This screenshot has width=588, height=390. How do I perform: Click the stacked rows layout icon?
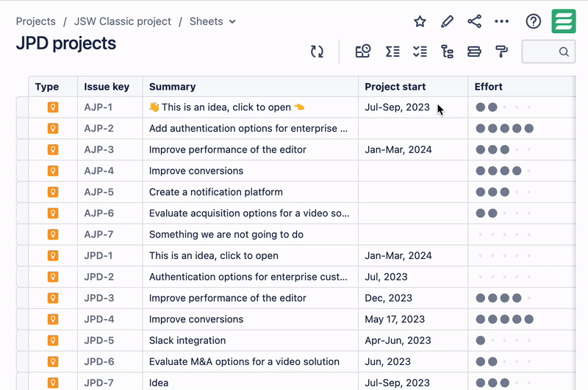tap(474, 52)
